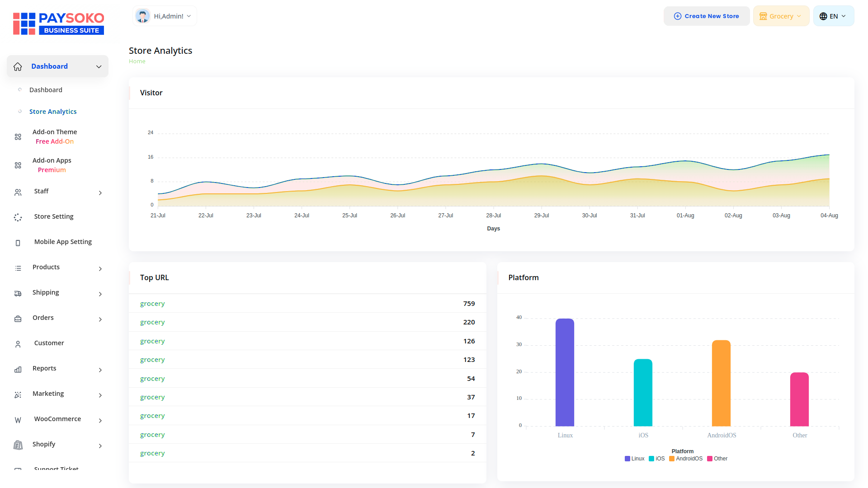Screen dimensions: 868x488
Task: Click the Shipping truck icon
Action: click(x=18, y=294)
